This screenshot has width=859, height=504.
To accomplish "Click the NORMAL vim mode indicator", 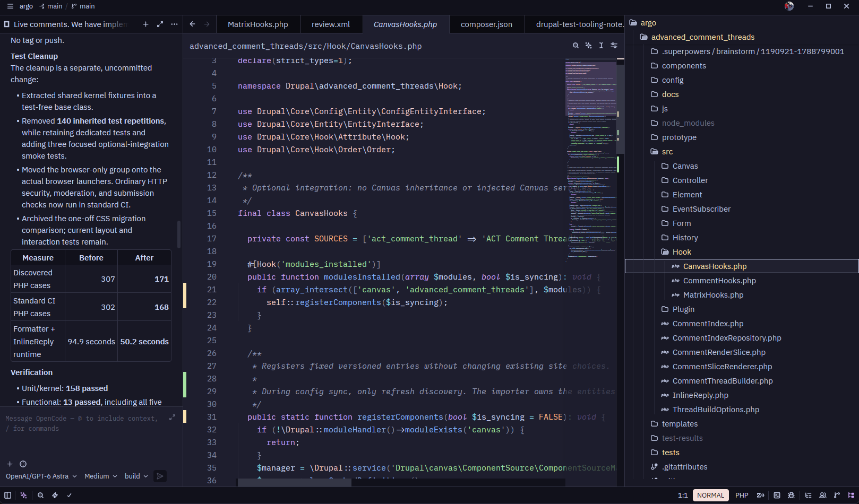I will [710, 496].
